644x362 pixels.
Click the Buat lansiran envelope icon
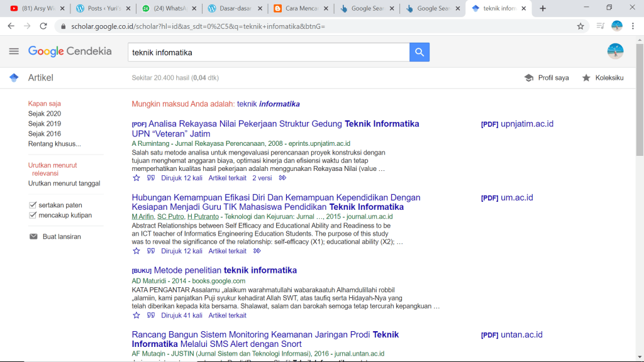(33, 237)
